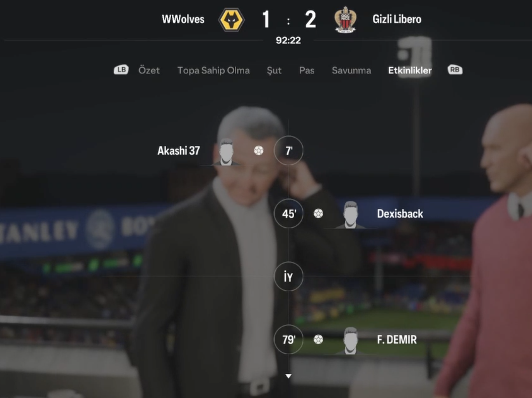
Task: Select the LB bumper icon
Action: pos(121,70)
